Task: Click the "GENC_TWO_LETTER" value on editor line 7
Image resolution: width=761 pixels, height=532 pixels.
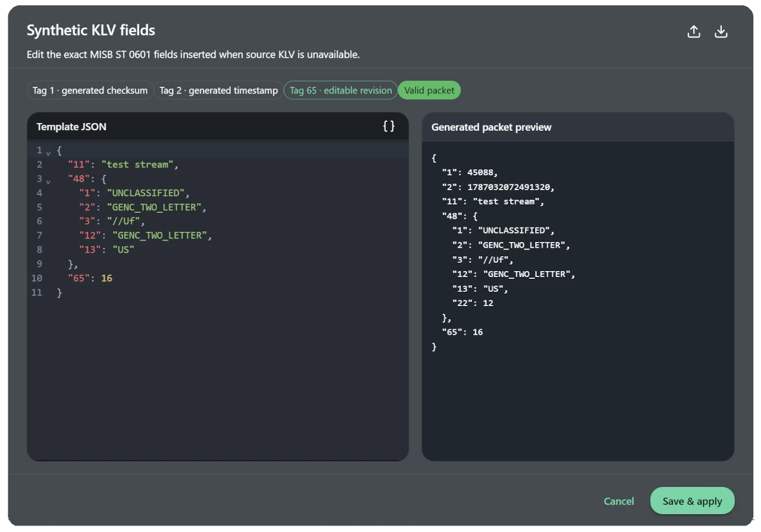Action: (159, 235)
